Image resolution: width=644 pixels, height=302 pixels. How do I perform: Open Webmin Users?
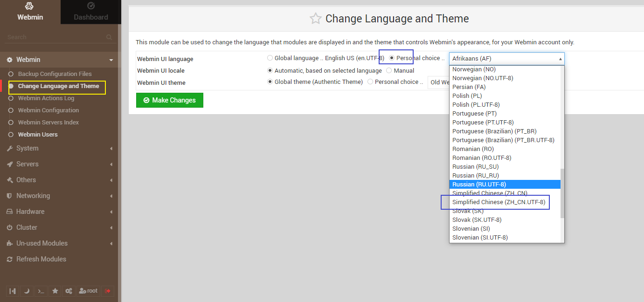38,135
